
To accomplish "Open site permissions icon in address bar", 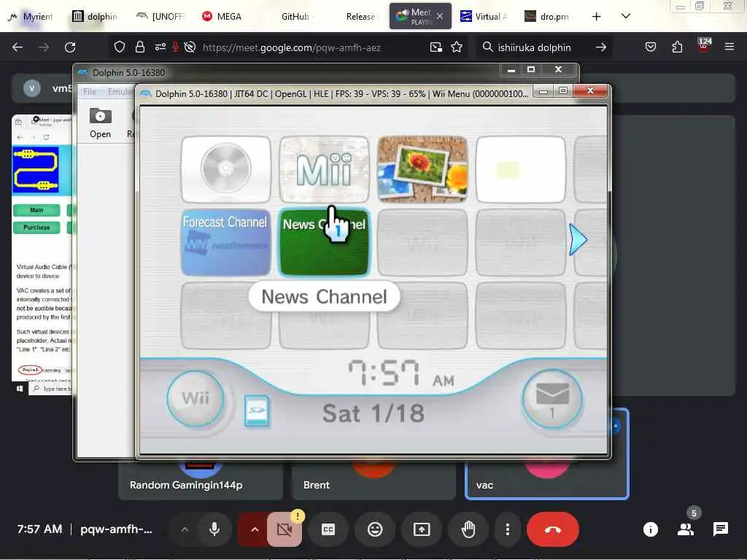I will pyautogui.click(x=160, y=47).
